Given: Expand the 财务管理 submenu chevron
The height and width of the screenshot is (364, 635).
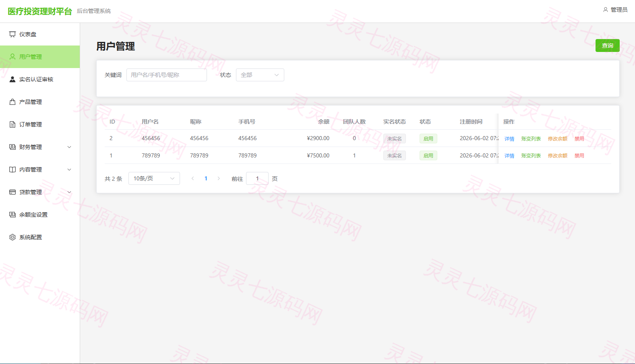Looking at the screenshot, I should coord(69,147).
